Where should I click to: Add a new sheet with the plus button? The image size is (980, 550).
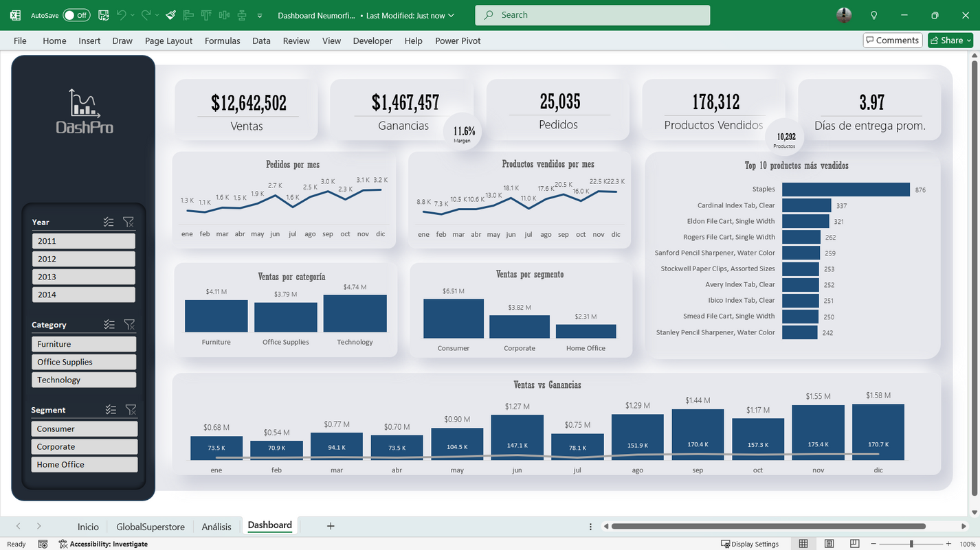[x=331, y=526]
